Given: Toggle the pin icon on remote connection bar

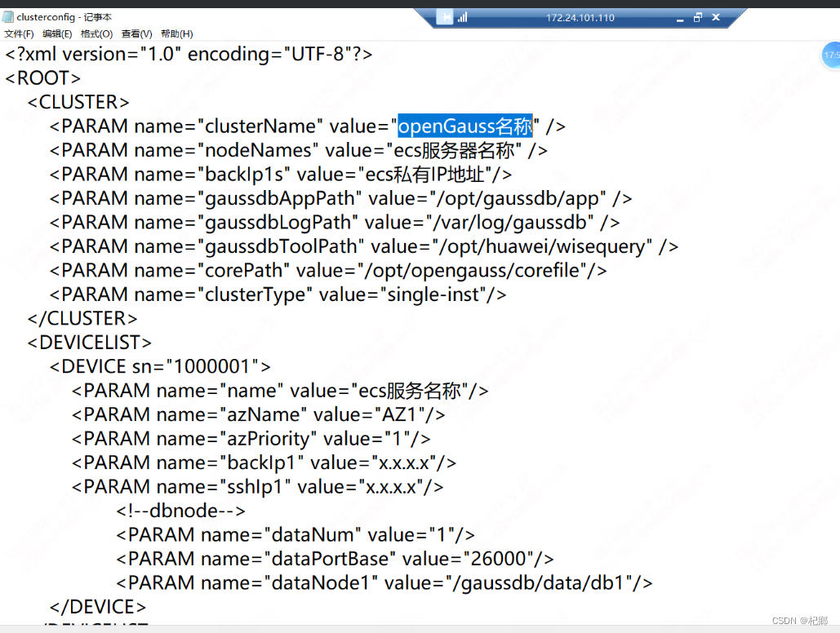Looking at the screenshot, I should point(445,18).
